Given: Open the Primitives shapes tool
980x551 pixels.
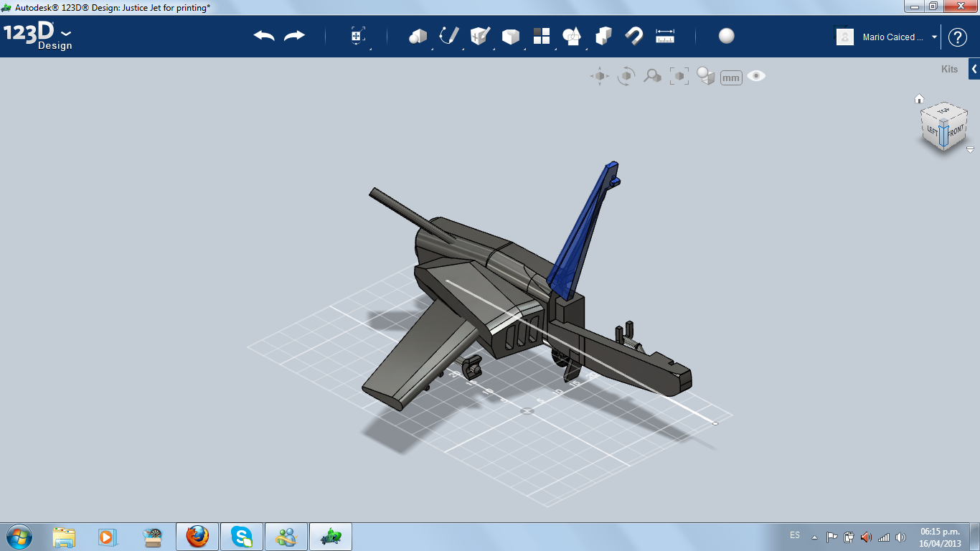Looking at the screenshot, I should click(x=418, y=36).
